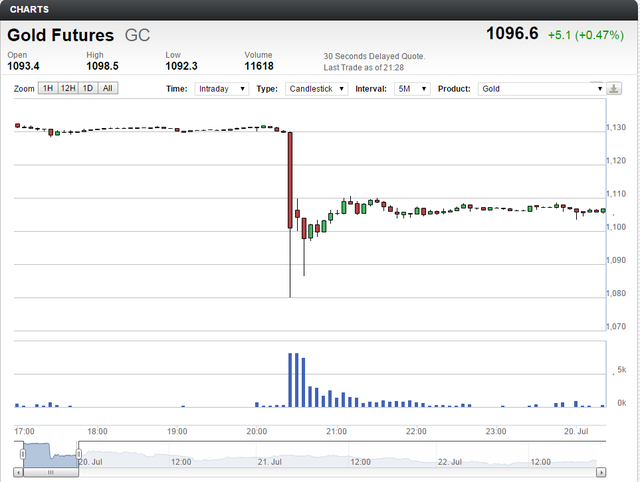The height and width of the screenshot is (482, 640).
Task: Click the navigator scrollbar thumb
Action: pos(51,472)
